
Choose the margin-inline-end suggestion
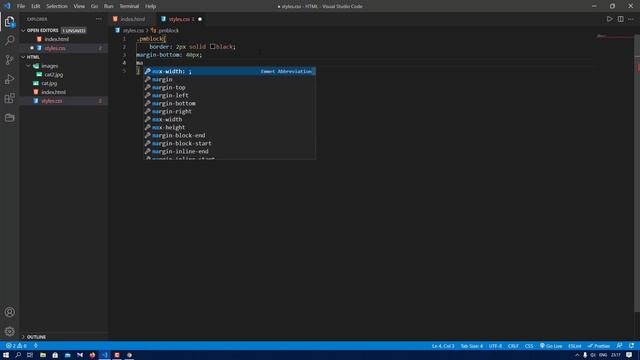point(229,151)
